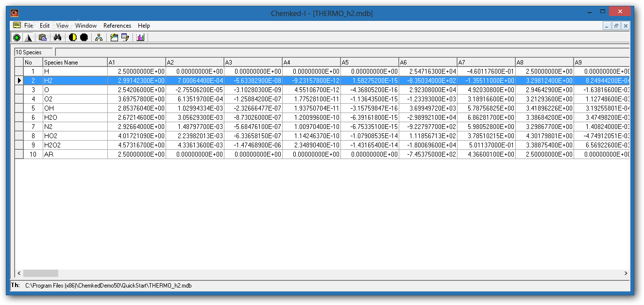Click the Chemked app icon in title bar
Viewport: 644px width, 305px height.
pyautogui.click(x=15, y=13)
